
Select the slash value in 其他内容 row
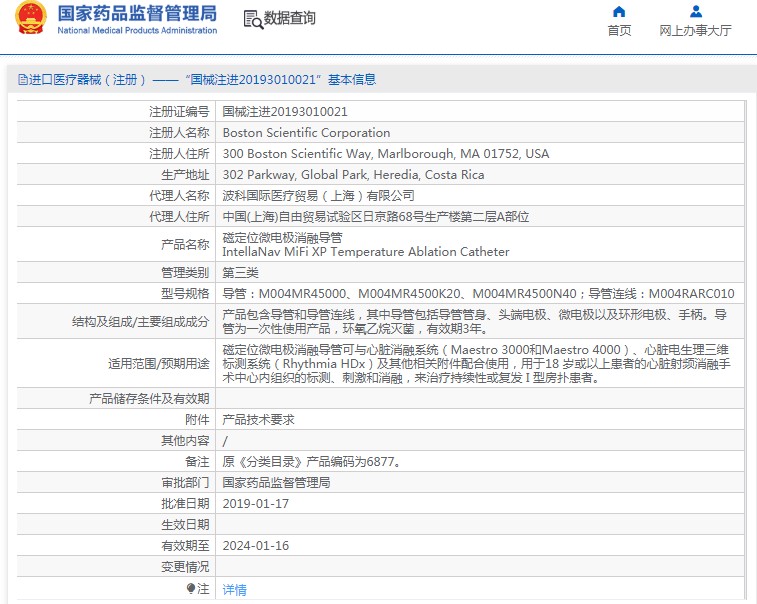point(224,441)
